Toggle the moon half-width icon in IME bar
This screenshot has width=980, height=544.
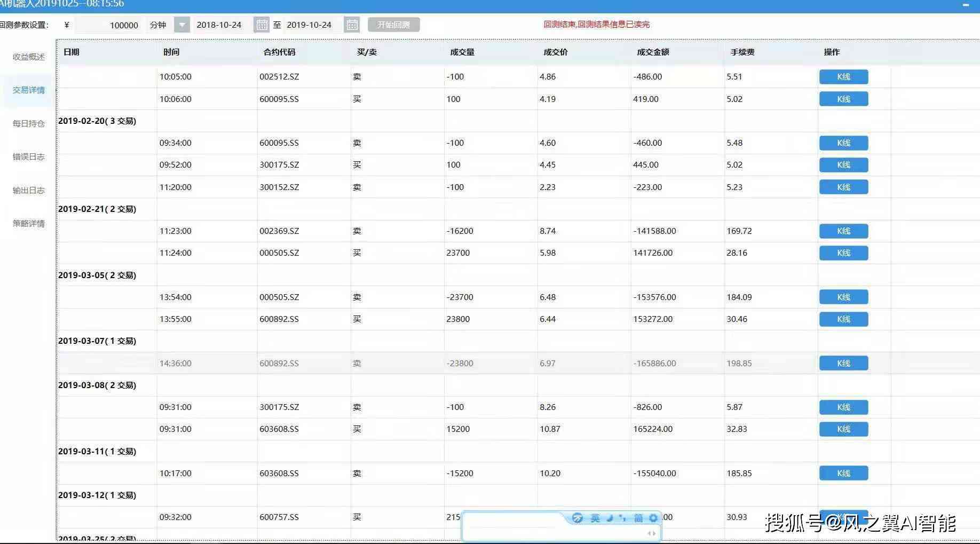(610, 518)
